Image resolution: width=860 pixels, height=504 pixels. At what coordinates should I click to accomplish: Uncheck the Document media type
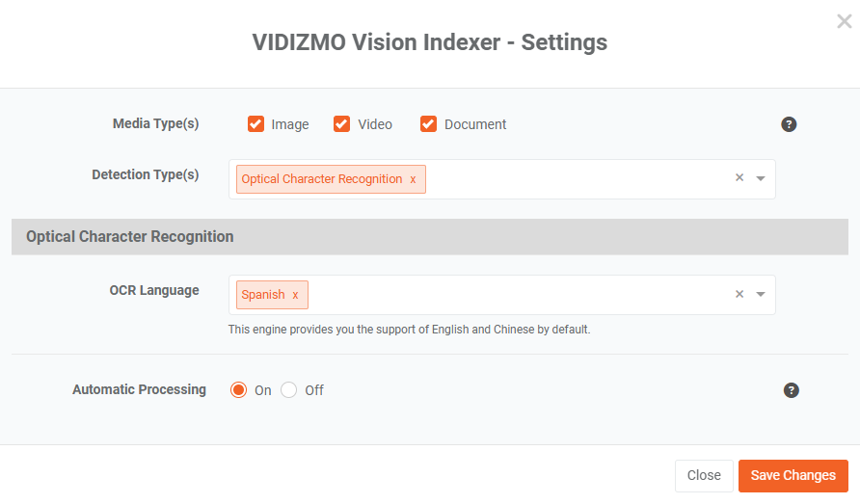[x=428, y=124]
